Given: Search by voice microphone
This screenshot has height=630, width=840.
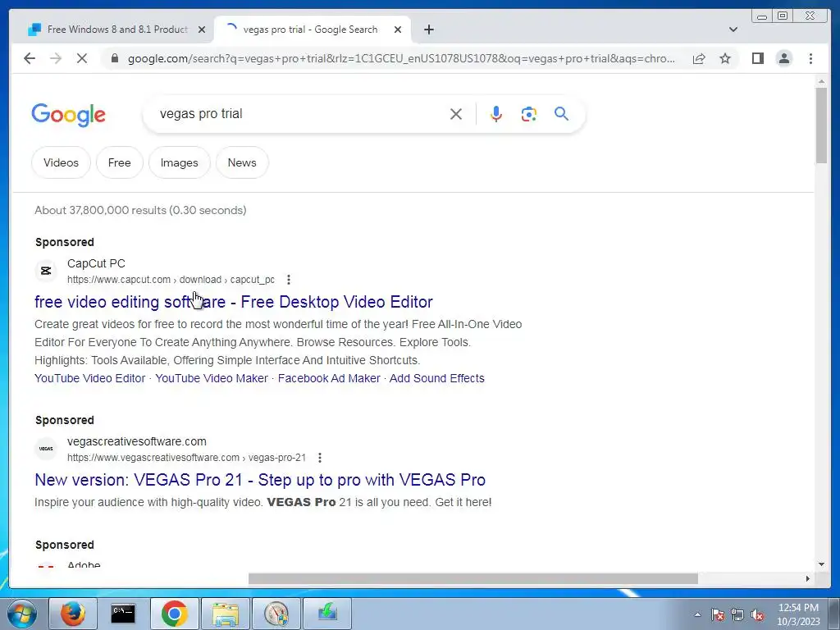Looking at the screenshot, I should coord(496,114).
